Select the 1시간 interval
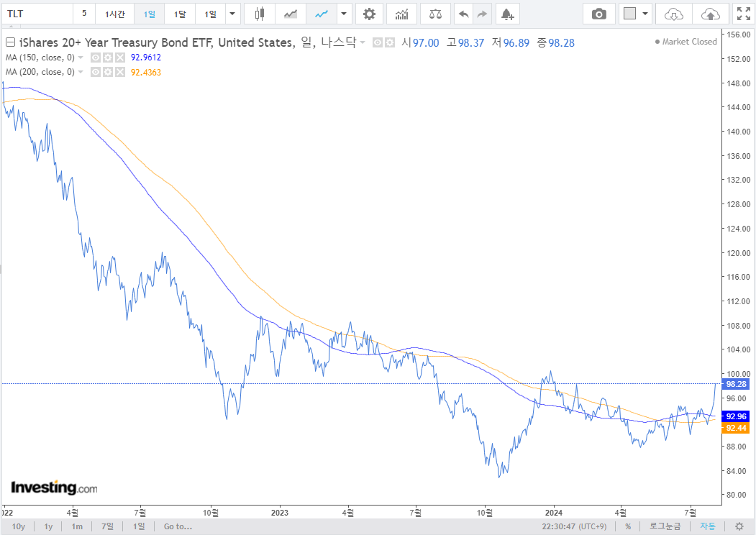The height and width of the screenshot is (535, 756). [115, 14]
